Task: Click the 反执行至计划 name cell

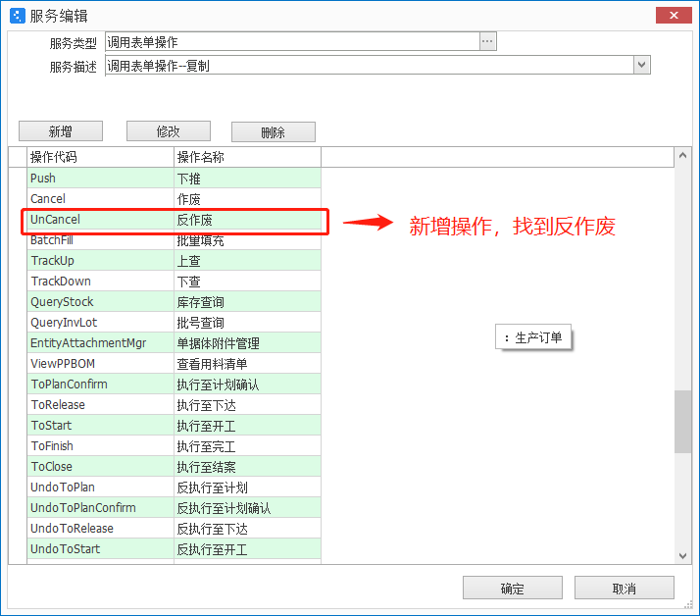Action: (x=247, y=487)
